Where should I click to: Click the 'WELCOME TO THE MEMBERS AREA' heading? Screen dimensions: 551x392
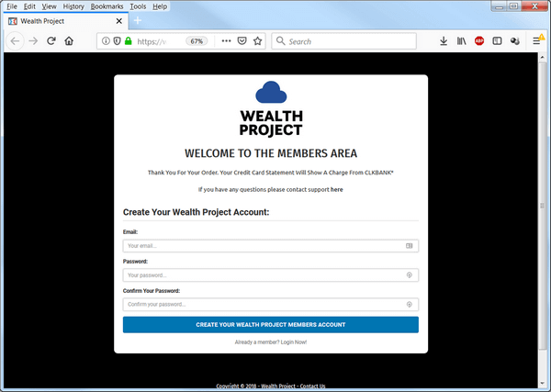[271, 153]
